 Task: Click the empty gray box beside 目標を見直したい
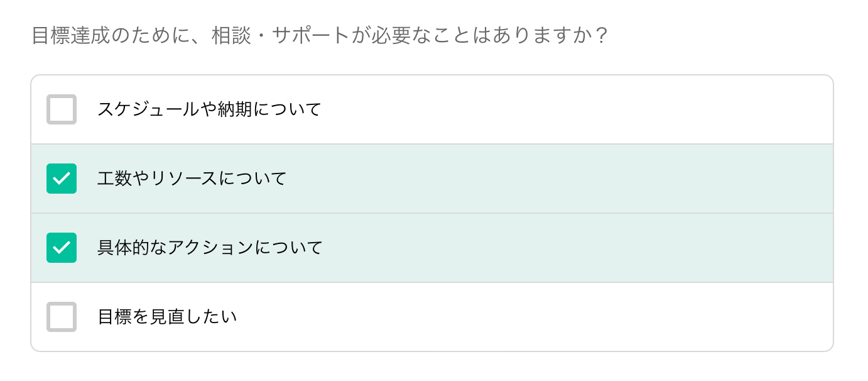coord(62,317)
